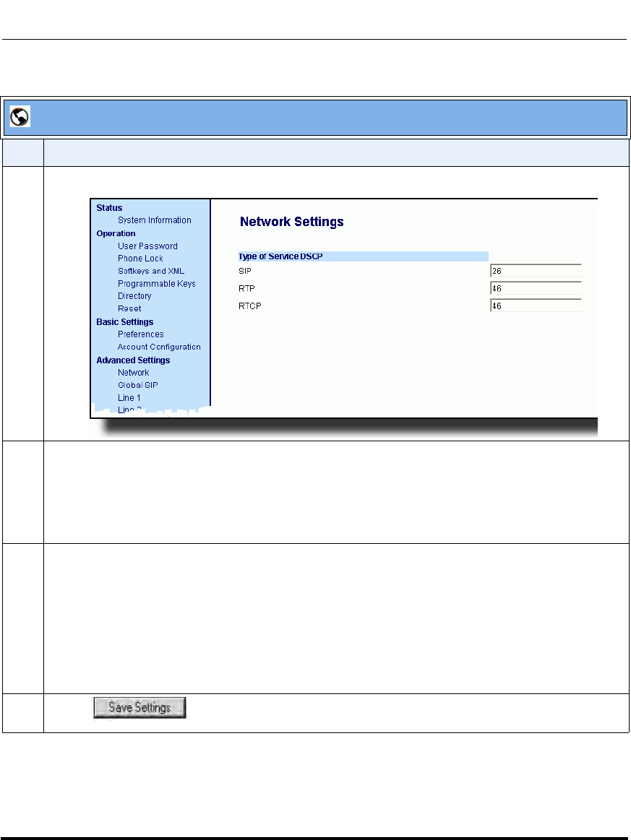
Task: Open Network under Advanced Settings
Action: pos(134,372)
